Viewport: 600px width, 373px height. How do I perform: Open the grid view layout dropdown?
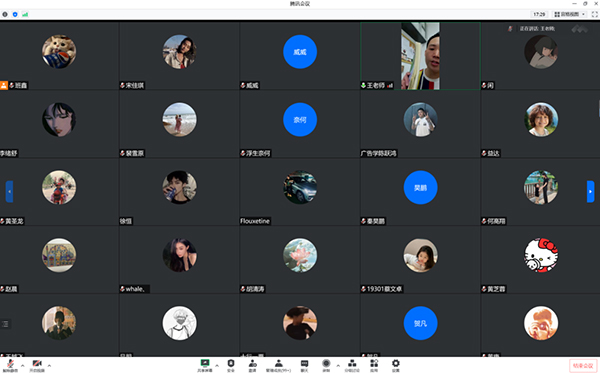coord(570,14)
